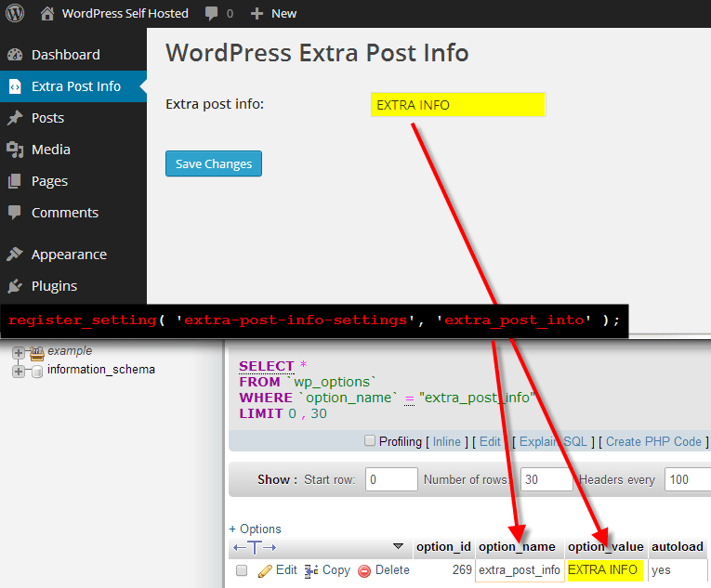The height and width of the screenshot is (588, 711).
Task: Select Extra Post Info menu item
Action: [73, 86]
